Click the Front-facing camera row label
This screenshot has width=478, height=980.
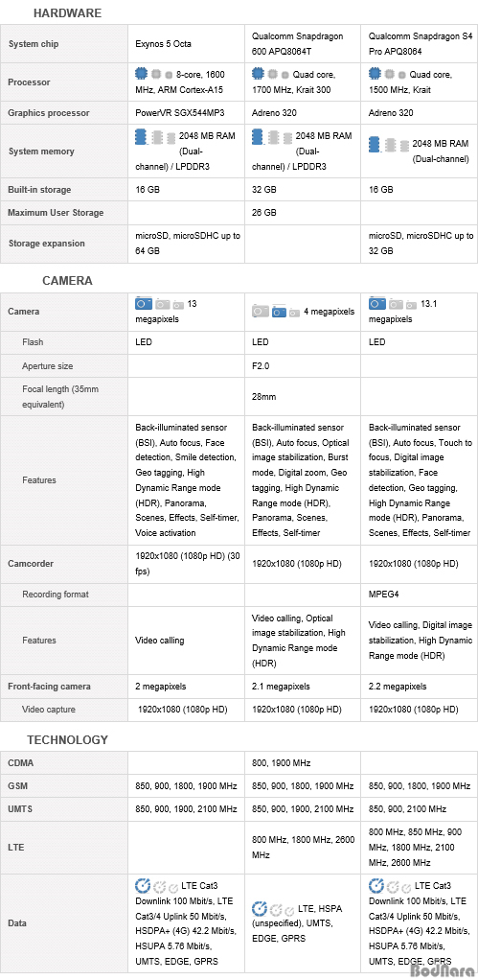(49, 687)
